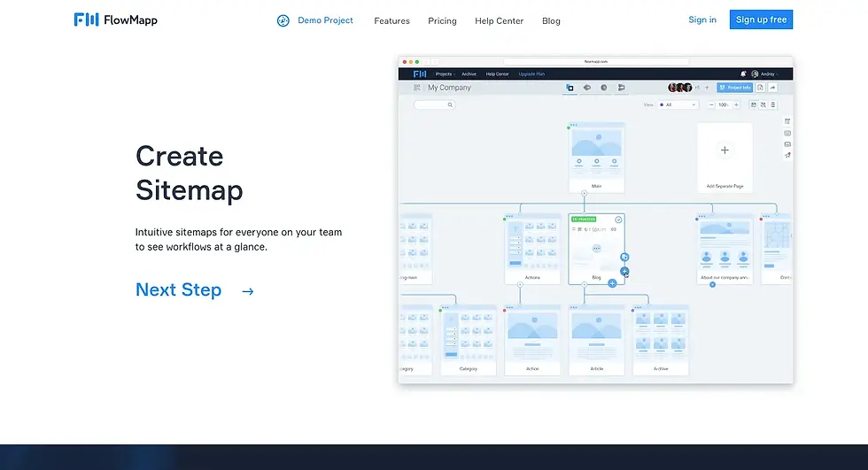Click the arrow next to Next Step
Image resolution: width=868 pixels, height=470 pixels.
248,291
